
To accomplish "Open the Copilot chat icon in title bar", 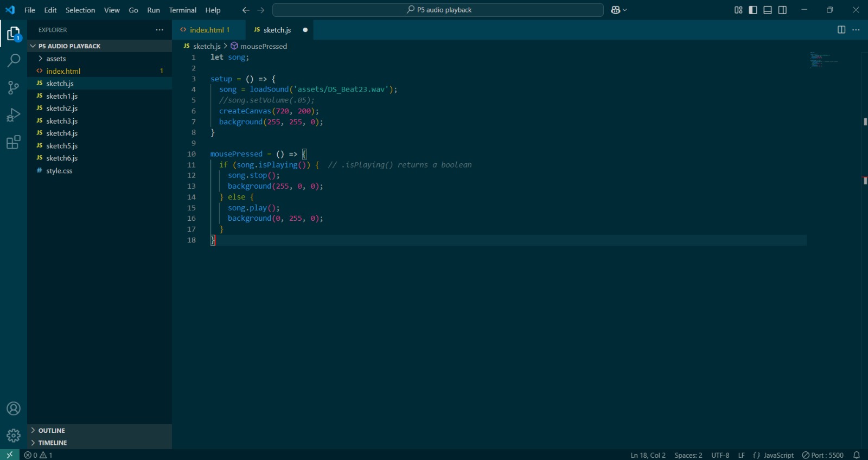I will click(615, 10).
